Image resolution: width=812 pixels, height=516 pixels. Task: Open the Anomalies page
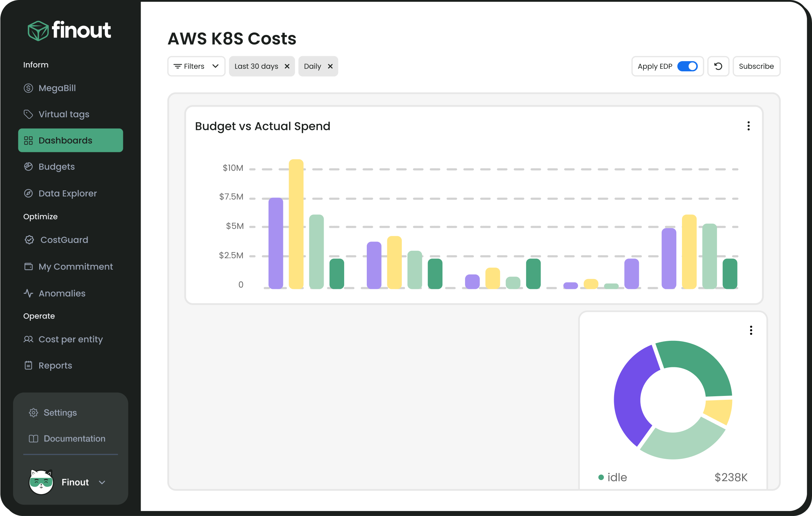(62, 293)
